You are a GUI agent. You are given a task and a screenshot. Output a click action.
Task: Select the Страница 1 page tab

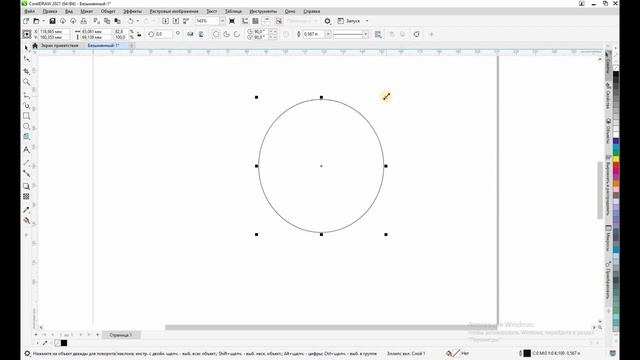[x=121, y=335]
